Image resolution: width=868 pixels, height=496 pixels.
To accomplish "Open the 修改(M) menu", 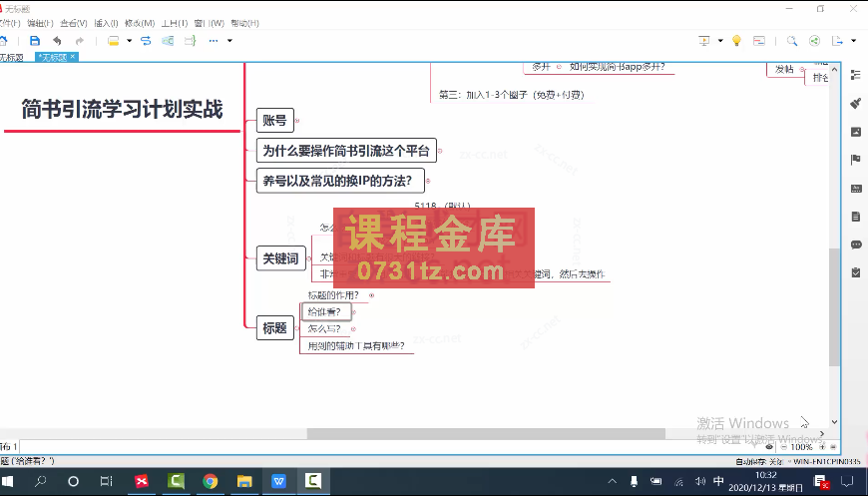I will point(140,23).
